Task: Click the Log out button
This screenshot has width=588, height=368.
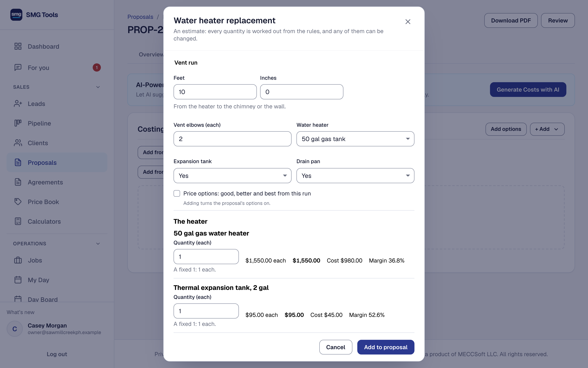Action: point(57,354)
